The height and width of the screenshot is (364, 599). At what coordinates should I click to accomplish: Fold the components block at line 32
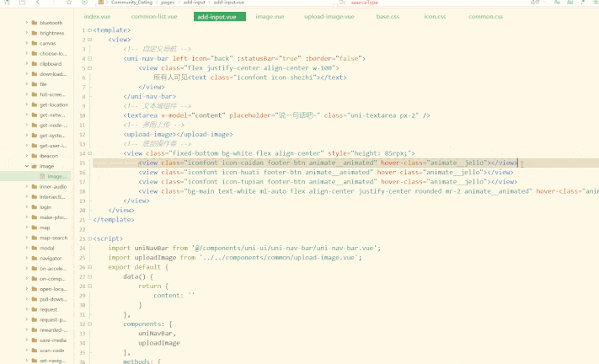(x=90, y=324)
